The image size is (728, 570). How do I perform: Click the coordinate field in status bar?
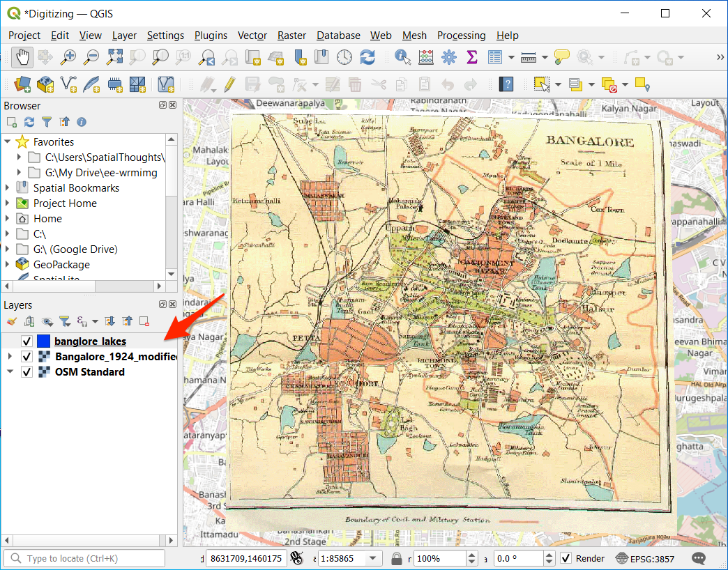[246, 558]
